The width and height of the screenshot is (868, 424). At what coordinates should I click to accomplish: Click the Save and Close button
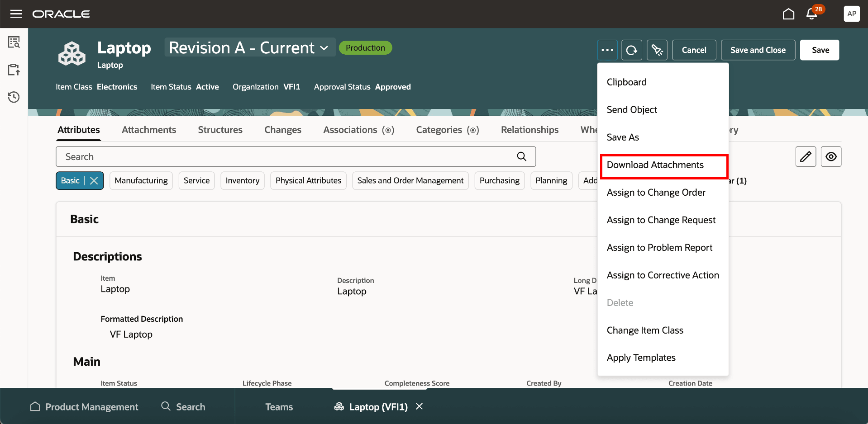click(x=758, y=50)
